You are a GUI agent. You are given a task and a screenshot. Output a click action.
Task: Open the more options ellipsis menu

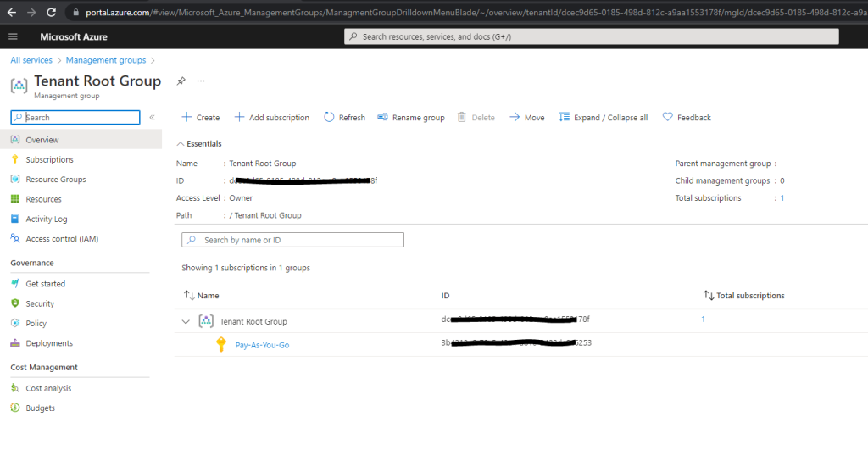[201, 81]
